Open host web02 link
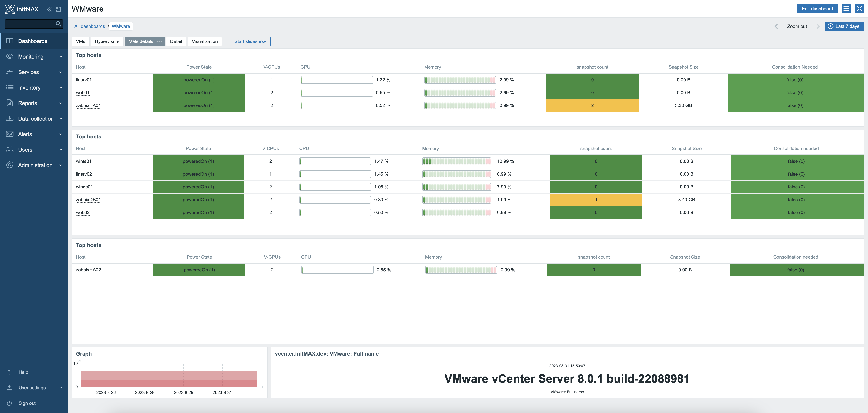This screenshot has height=413, width=868. tap(83, 213)
